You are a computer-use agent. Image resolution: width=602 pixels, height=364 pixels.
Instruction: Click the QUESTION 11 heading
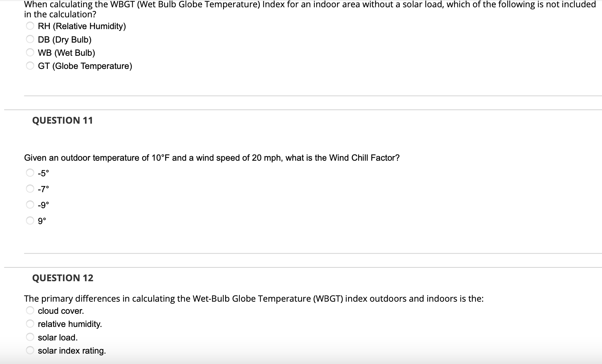pyautogui.click(x=63, y=120)
